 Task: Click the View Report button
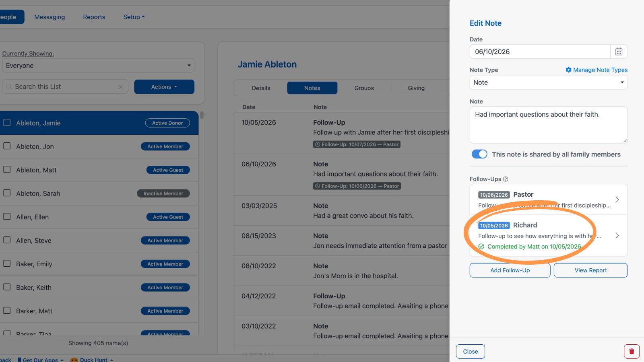pos(590,270)
